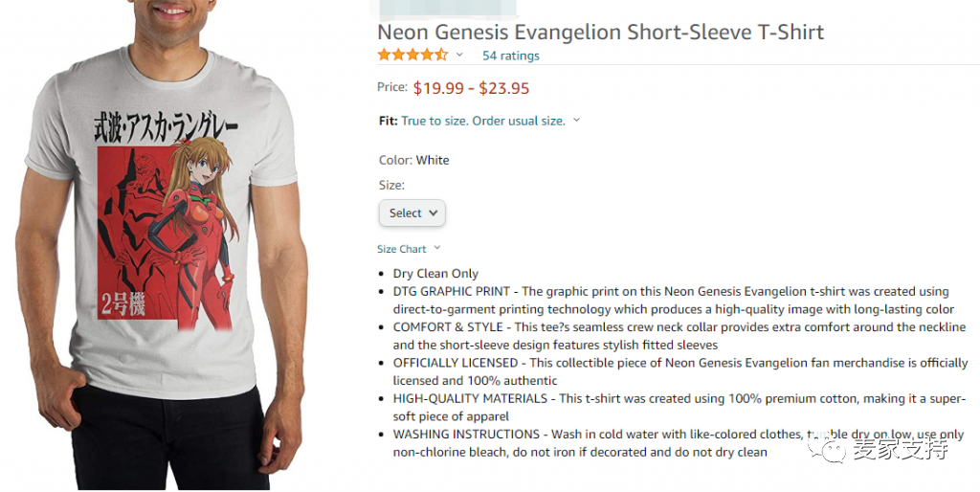Image resolution: width=980 pixels, height=492 pixels.
Task: Click the Dry Clean Only bullet
Action: [435, 274]
